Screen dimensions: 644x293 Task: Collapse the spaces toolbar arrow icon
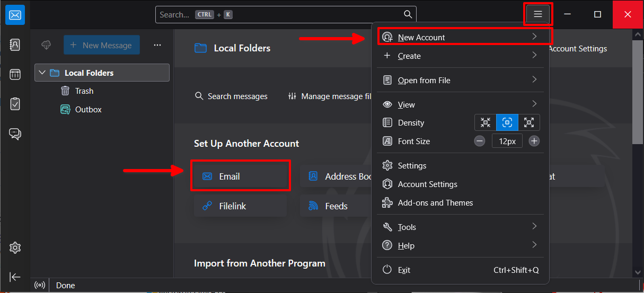pyautogui.click(x=15, y=277)
